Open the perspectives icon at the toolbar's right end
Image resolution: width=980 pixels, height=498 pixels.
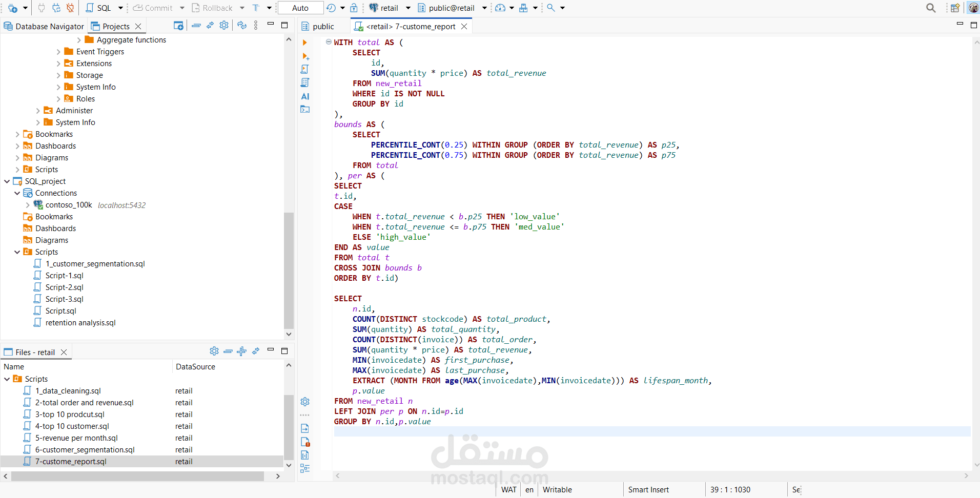click(955, 8)
